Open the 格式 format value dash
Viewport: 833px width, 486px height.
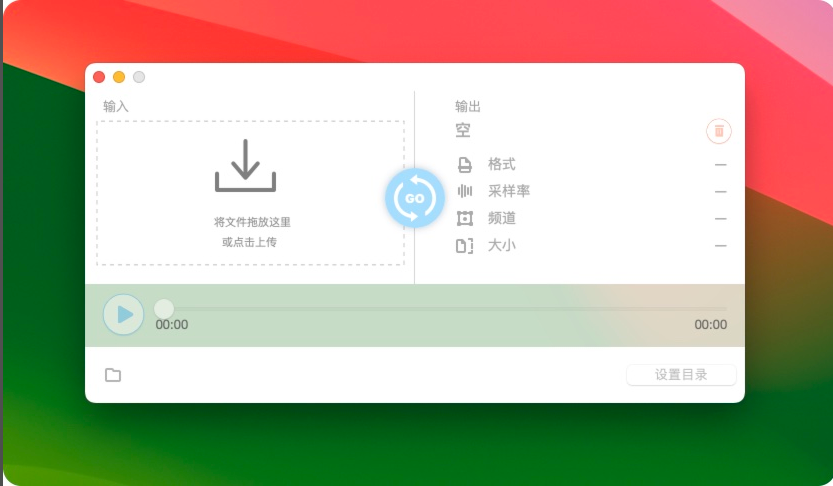tap(720, 165)
